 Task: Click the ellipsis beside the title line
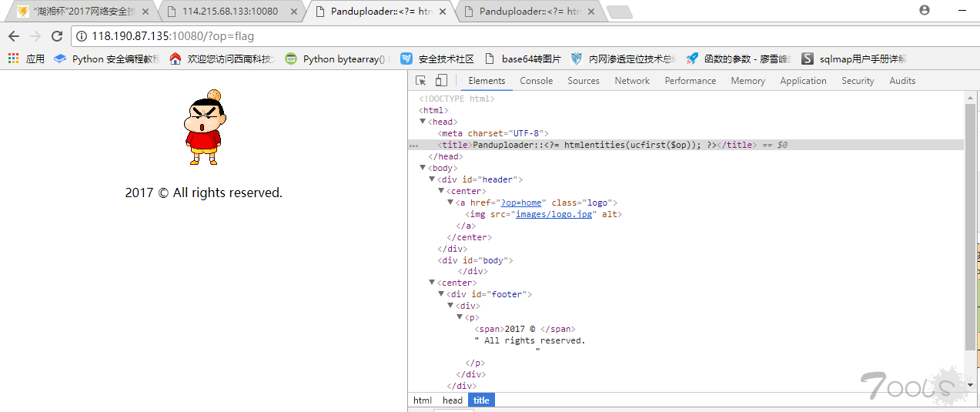tap(414, 145)
